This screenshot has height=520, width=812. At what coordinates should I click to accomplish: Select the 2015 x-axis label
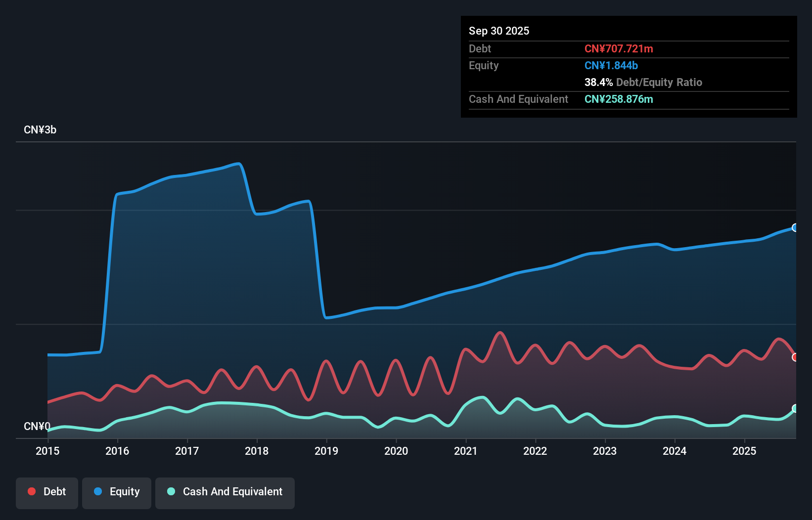[x=47, y=451]
